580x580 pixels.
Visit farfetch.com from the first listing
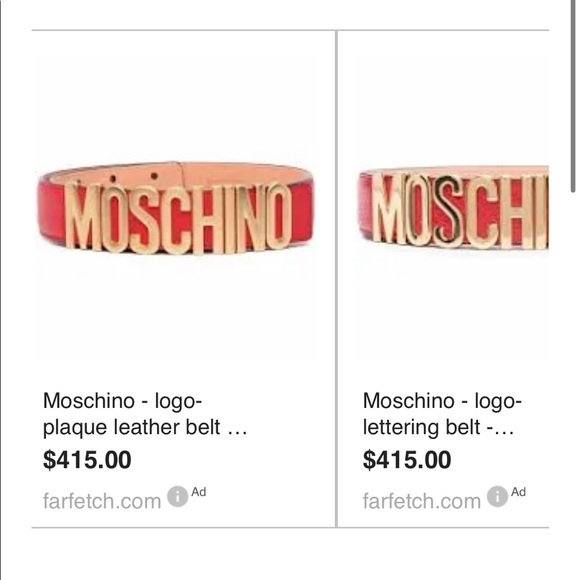coord(102,501)
